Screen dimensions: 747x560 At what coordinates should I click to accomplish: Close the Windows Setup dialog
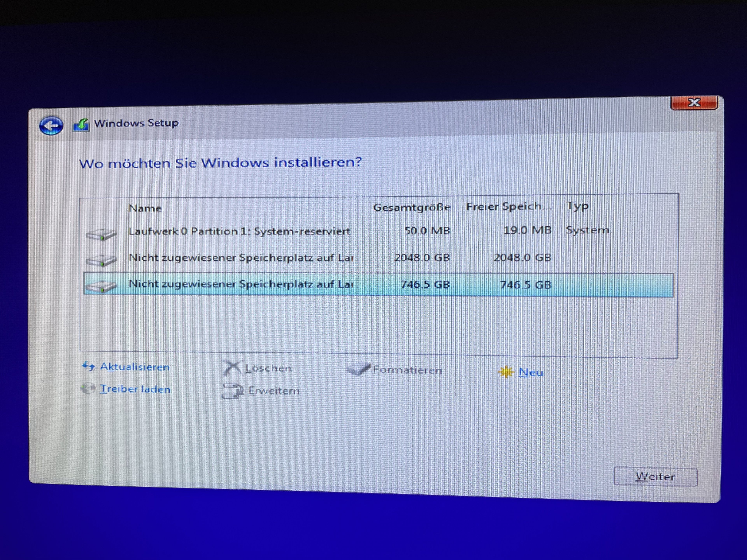[x=694, y=103]
